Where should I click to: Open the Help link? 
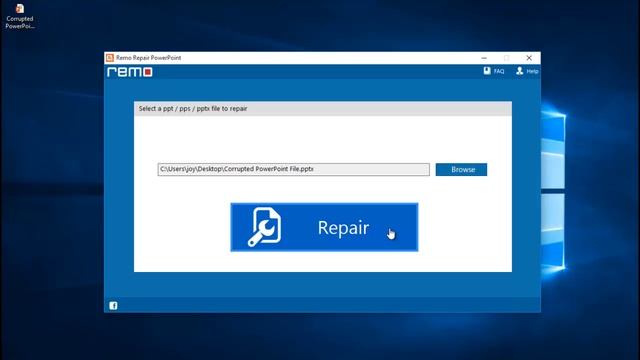point(527,71)
